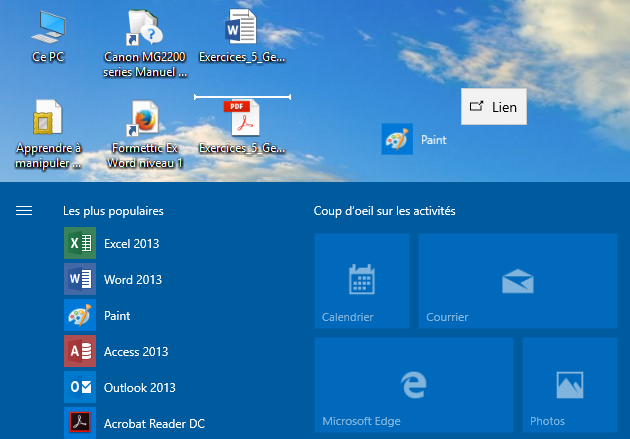
Task: Open Paint via its label in popular list
Action: tap(117, 316)
